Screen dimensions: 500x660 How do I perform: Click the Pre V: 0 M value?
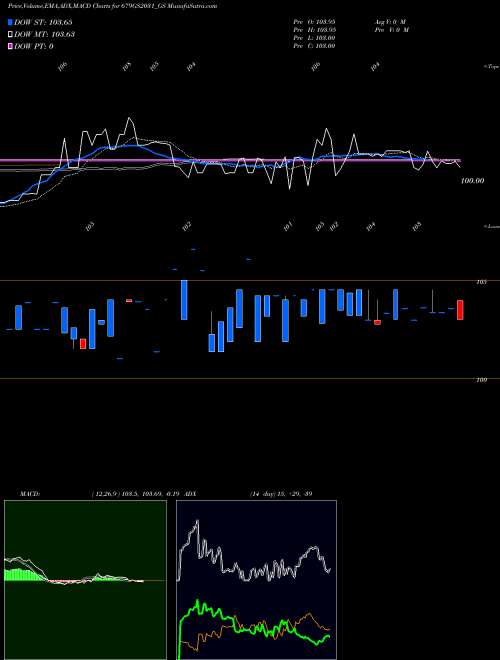(x=392, y=29)
